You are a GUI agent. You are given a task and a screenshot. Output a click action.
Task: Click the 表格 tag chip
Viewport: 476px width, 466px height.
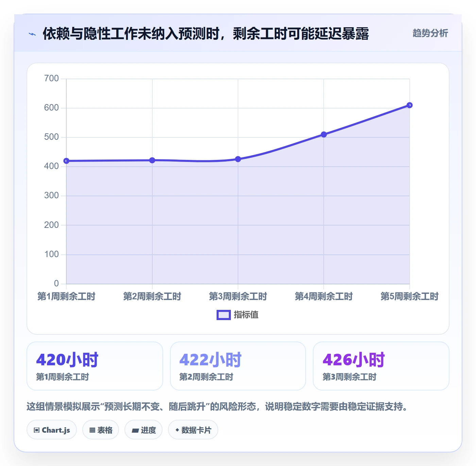(x=101, y=430)
